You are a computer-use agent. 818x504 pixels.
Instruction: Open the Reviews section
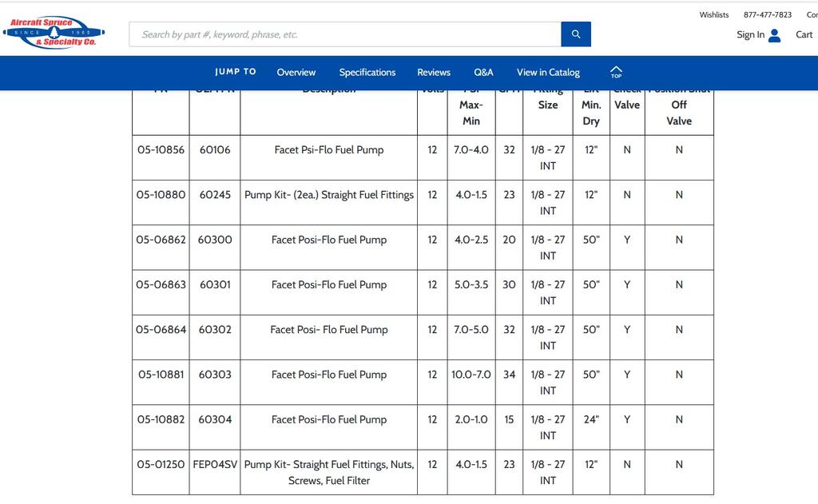click(434, 73)
